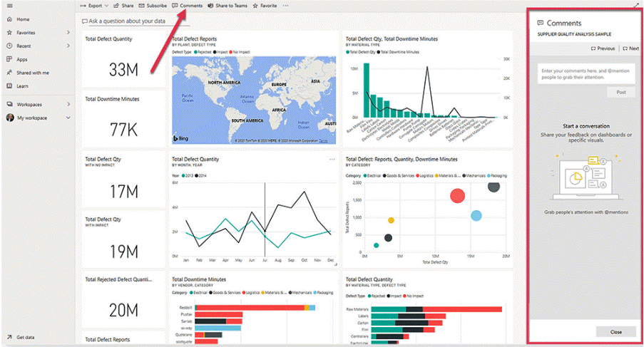Open Comments from the toolbar
This screenshot has height=347, width=644.
pyautogui.click(x=188, y=6)
